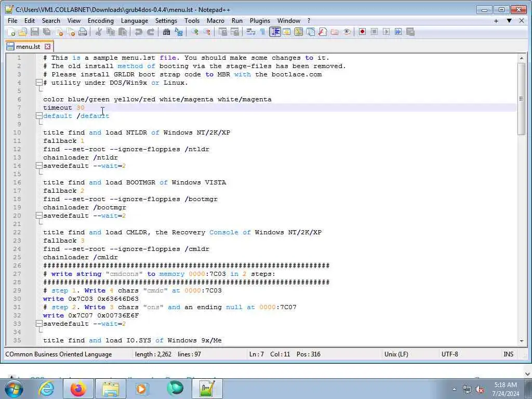
Task: Open the File menu
Action: 12,21
